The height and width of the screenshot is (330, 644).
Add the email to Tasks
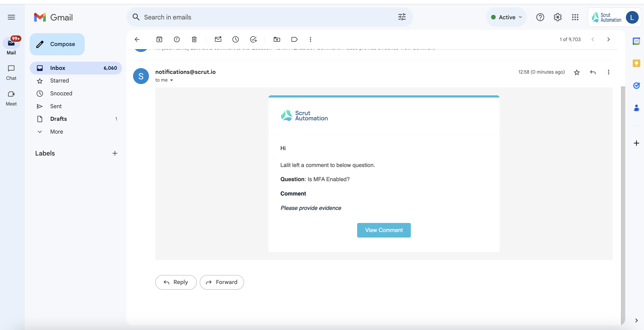[x=253, y=39]
